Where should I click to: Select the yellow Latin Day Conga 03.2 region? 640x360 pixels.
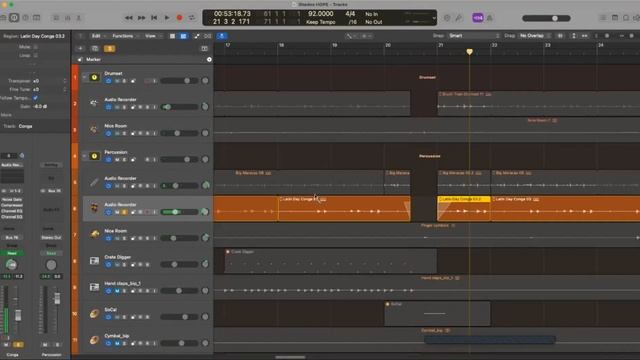[x=464, y=209]
